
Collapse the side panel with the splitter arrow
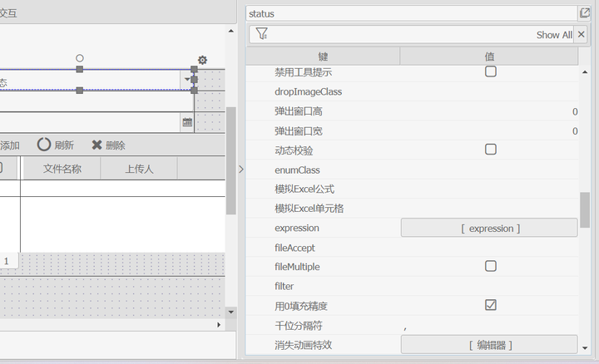click(241, 169)
